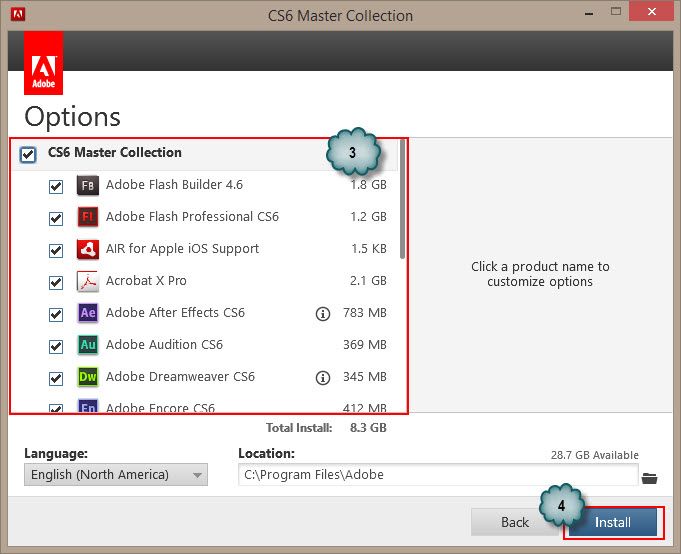Image resolution: width=681 pixels, height=554 pixels.
Task: Click the Adobe logo banner
Action: click(x=43, y=63)
